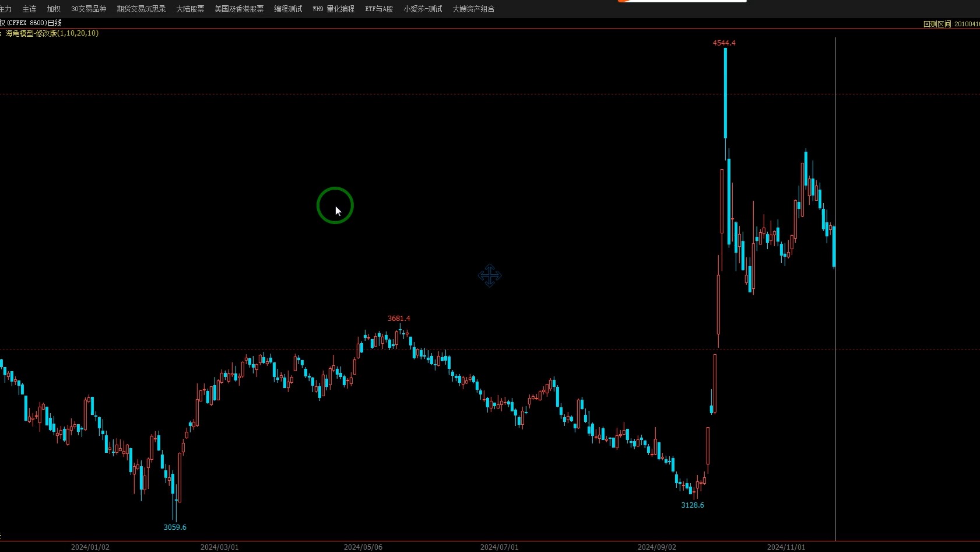Viewport: 980px width, 552px height.
Task: Open the 主力 tab
Action: tap(5, 9)
